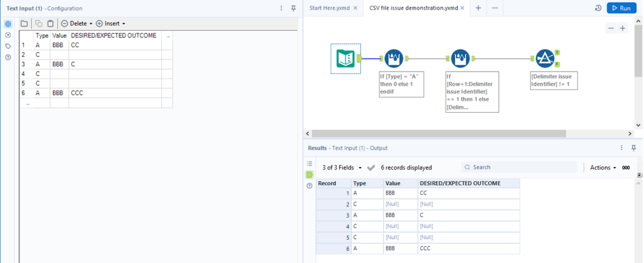Click the BBB cell in configuration row 3
644x263 pixels.
tap(59, 64)
